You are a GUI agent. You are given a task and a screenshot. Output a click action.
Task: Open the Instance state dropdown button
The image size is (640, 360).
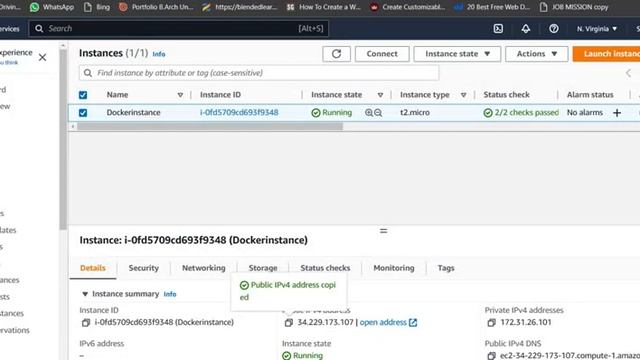(457, 54)
